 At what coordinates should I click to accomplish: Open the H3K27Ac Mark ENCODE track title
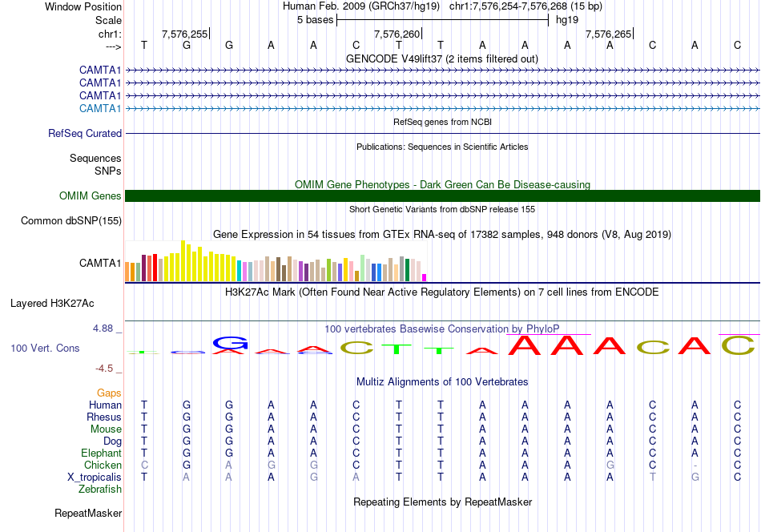point(442,292)
